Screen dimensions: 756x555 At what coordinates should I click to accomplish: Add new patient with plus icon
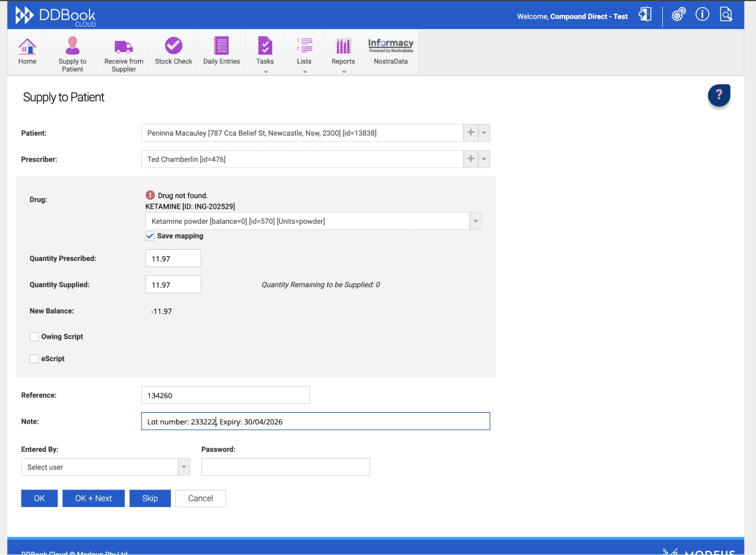(x=470, y=133)
